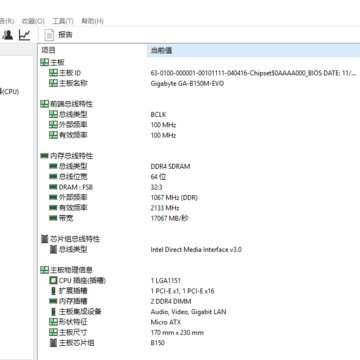Select the 主板 group header icon
The height and width of the screenshot is (360, 360).
coord(44,62)
